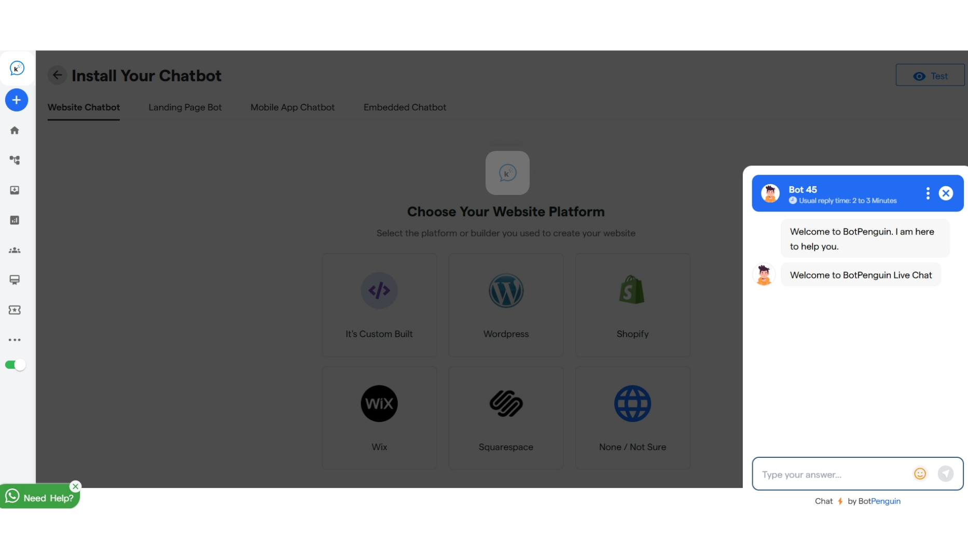This screenshot has height=560, width=968.
Task: Click the send message arrow button
Action: pos(946,474)
